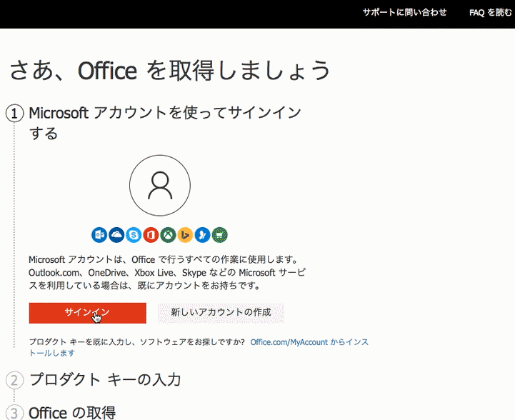Click the Skype service icon
This screenshot has width=515, height=420.
[x=134, y=235]
